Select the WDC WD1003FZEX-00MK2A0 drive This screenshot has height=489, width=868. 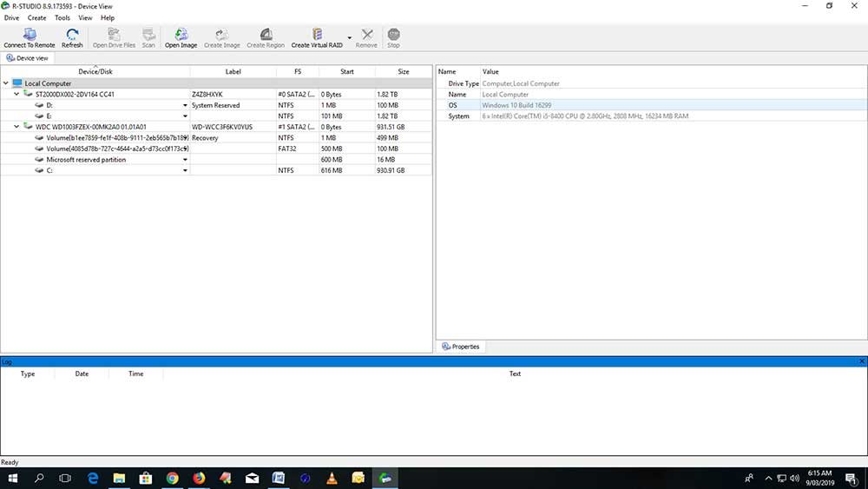click(91, 127)
